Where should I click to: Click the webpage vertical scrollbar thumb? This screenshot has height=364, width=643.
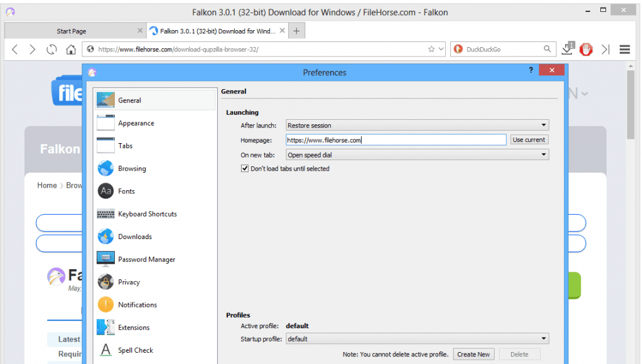630,105
